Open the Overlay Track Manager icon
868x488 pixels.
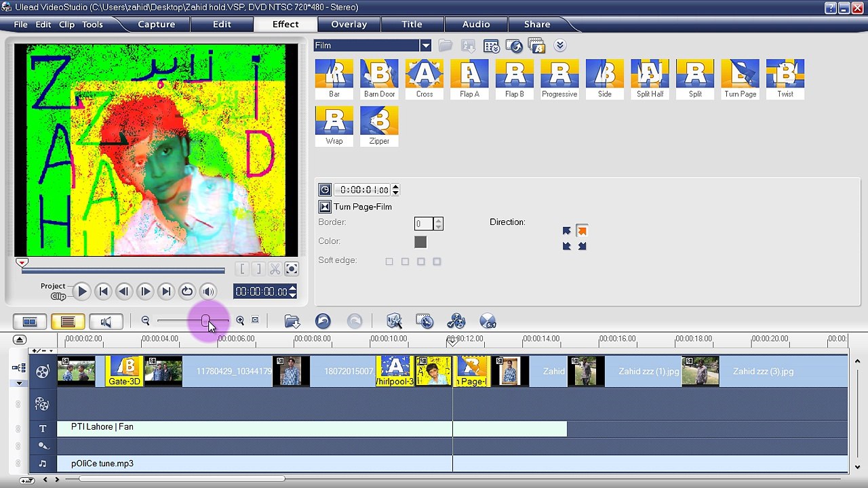coord(456,321)
